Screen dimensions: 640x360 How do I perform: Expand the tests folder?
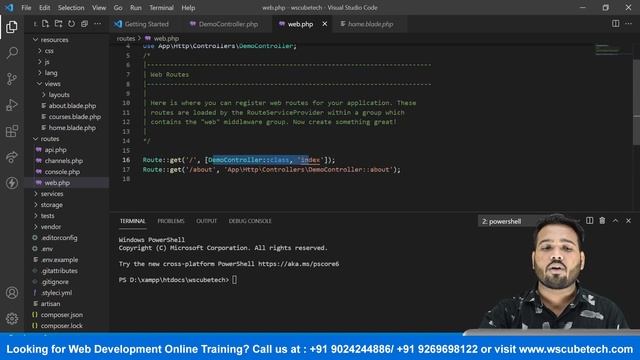coord(47,216)
